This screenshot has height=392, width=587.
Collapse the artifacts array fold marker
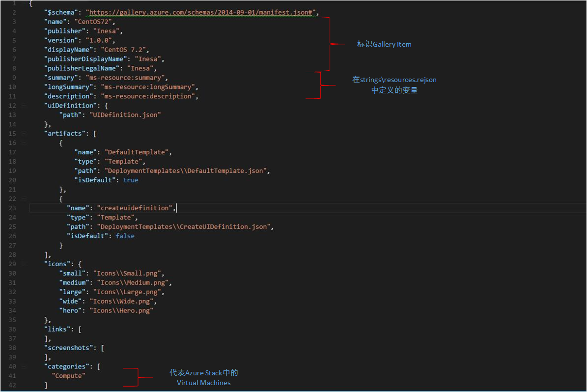pyautogui.click(x=24, y=134)
